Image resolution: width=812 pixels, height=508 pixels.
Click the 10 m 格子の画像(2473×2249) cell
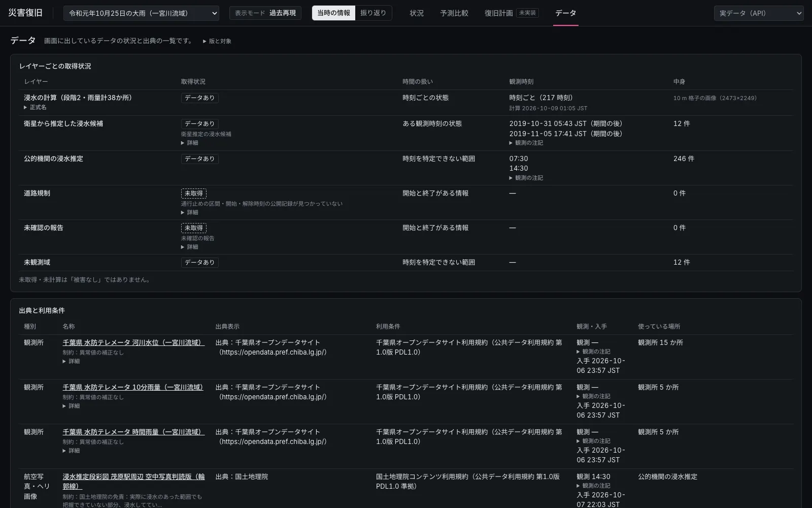coord(715,98)
